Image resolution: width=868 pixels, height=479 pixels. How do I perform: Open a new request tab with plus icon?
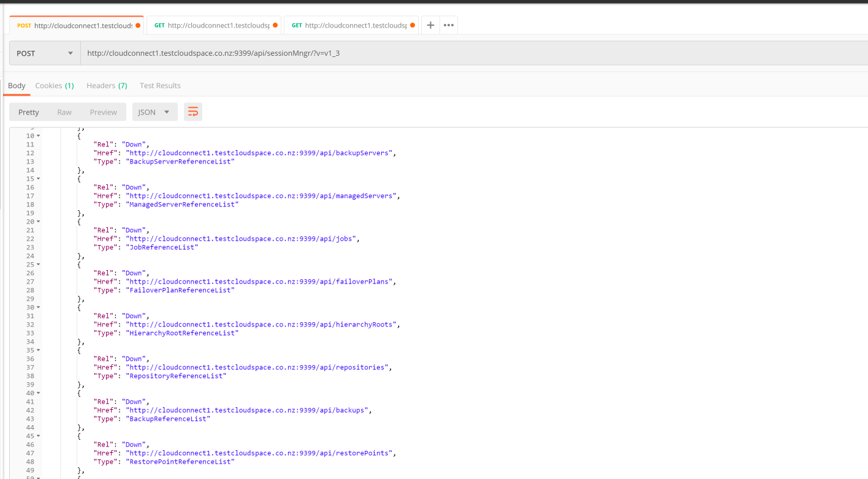click(x=430, y=25)
